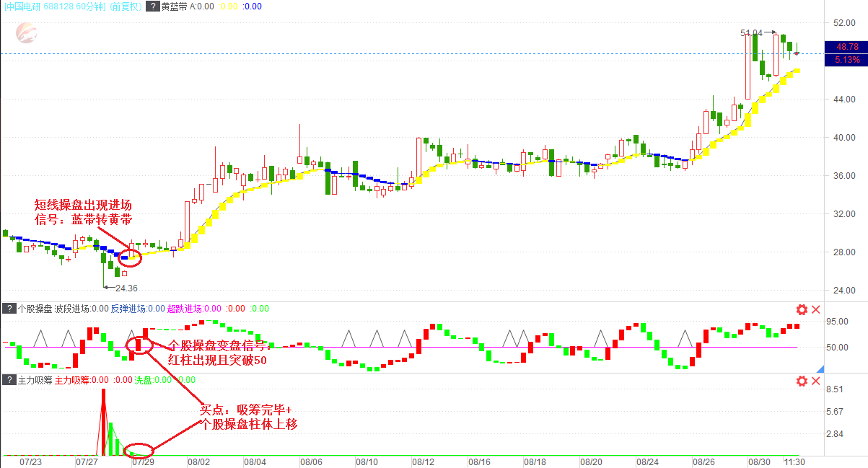868x468 pixels.
Task: Select the 个股操盘 indicator name
Action: [35, 309]
